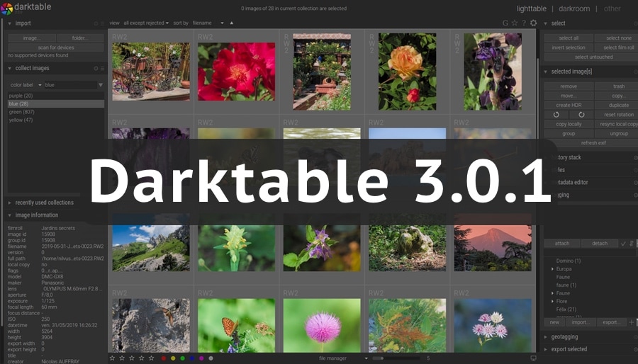Rate image with second star in bottom bar
The height and width of the screenshot is (364, 638).
tap(122, 358)
